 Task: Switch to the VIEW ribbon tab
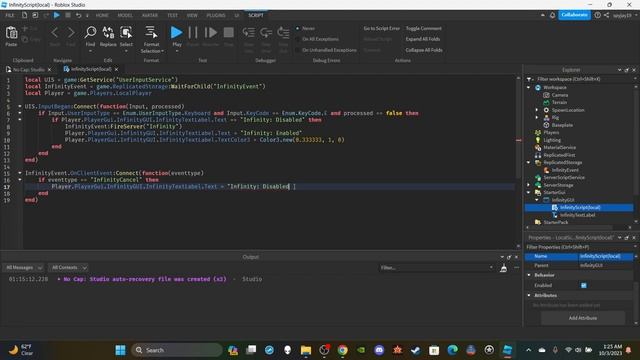[192, 15]
